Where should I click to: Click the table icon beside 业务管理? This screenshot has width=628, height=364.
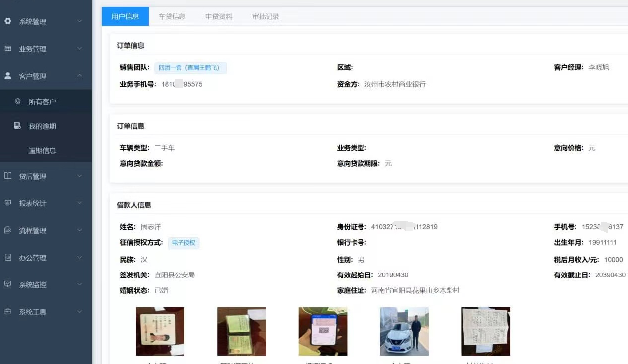(x=8, y=49)
